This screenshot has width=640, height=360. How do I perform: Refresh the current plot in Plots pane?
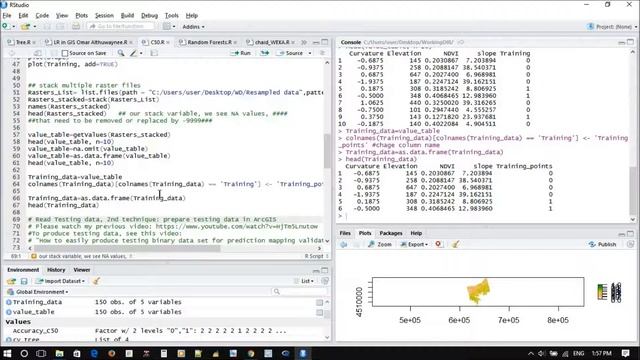coord(631,244)
